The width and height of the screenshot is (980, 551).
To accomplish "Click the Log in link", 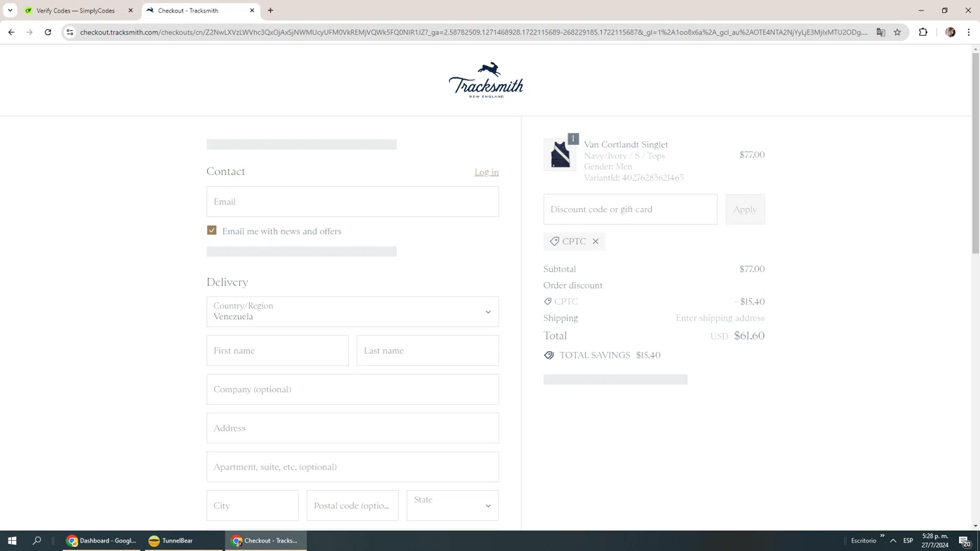I will point(487,172).
